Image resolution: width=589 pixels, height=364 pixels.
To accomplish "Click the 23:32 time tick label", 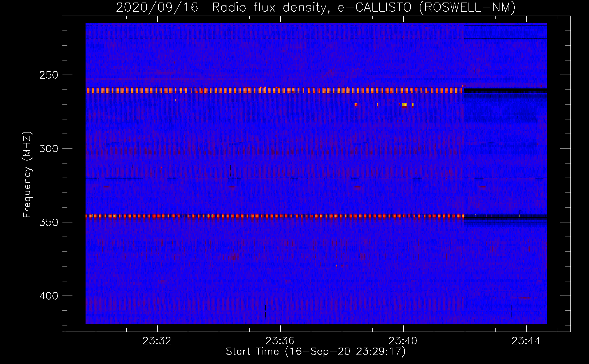I will click(x=157, y=341).
